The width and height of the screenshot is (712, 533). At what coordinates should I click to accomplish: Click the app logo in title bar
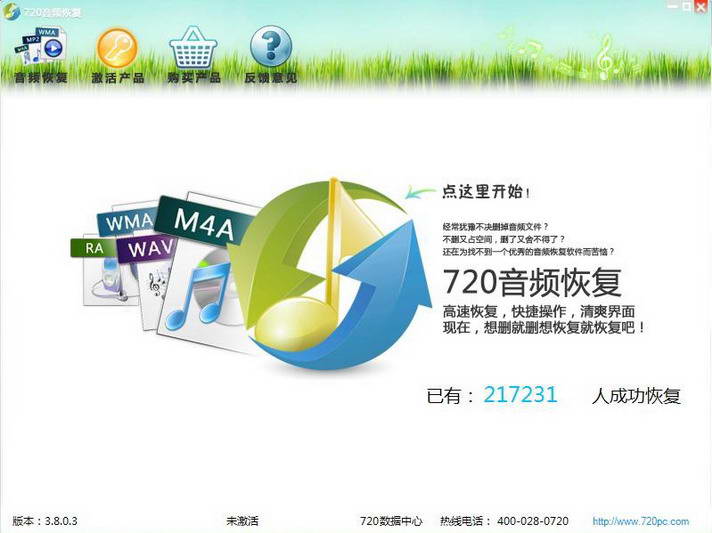coord(11,11)
